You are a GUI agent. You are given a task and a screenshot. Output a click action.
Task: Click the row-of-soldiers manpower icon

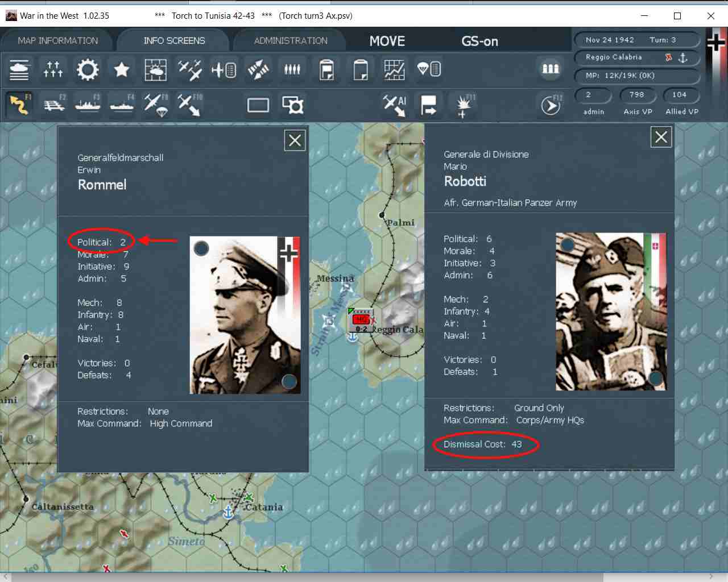coord(292,70)
